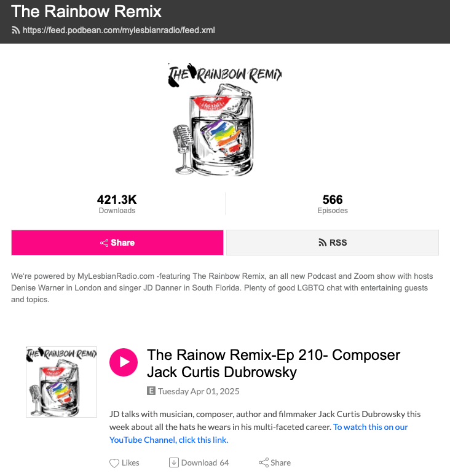Click the share icon inside the pink Share button
450x476 pixels.
[x=105, y=243]
